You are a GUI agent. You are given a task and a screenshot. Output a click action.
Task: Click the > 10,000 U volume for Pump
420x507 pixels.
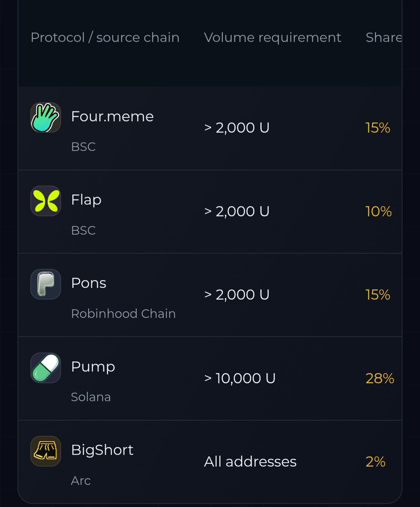click(x=240, y=378)
